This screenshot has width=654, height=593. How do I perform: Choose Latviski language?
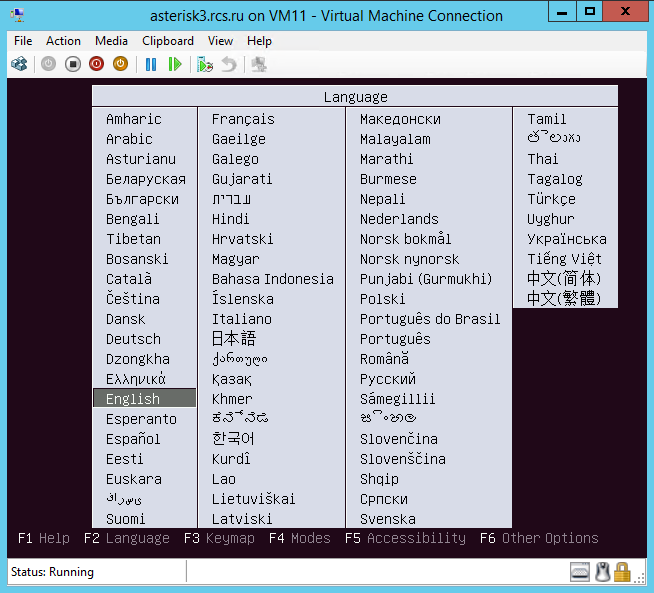click(x=242, y=519)
